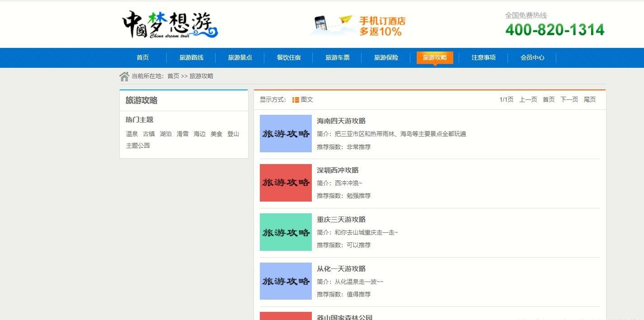Image resolution: width=644 pixels, height=320 pixels.
Task: Open 旅游保险 menu item
Action: (x=386, y=58)
